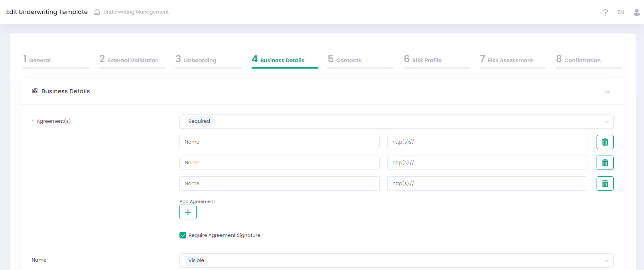This screenshot has width=644, height=270.
Task: Delete the third agreement row with trash icon
Action: click(605, 183)
